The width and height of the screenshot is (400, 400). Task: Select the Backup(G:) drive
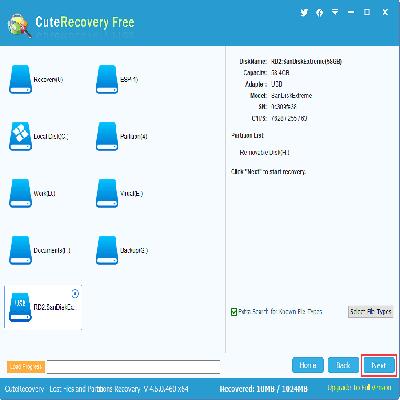point(122,250)
